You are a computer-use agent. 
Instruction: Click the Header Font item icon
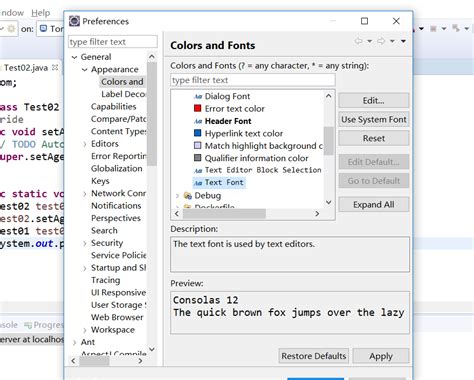198,121
